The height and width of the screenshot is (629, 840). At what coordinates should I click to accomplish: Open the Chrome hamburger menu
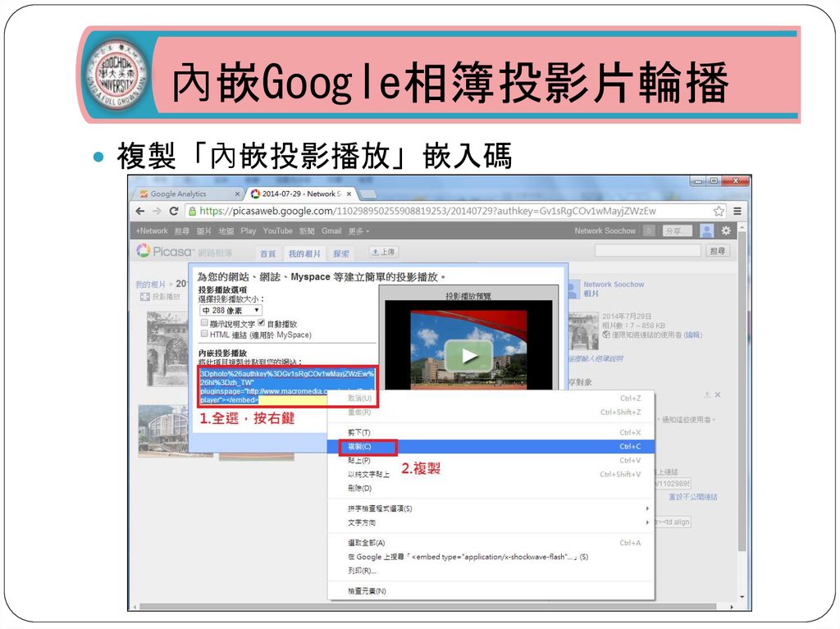[737, 211]
